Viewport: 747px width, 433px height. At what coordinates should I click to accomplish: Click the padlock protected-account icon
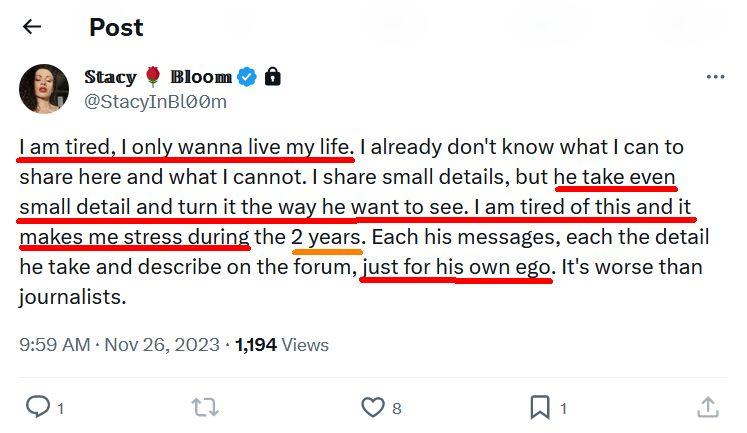click(272, 77)
